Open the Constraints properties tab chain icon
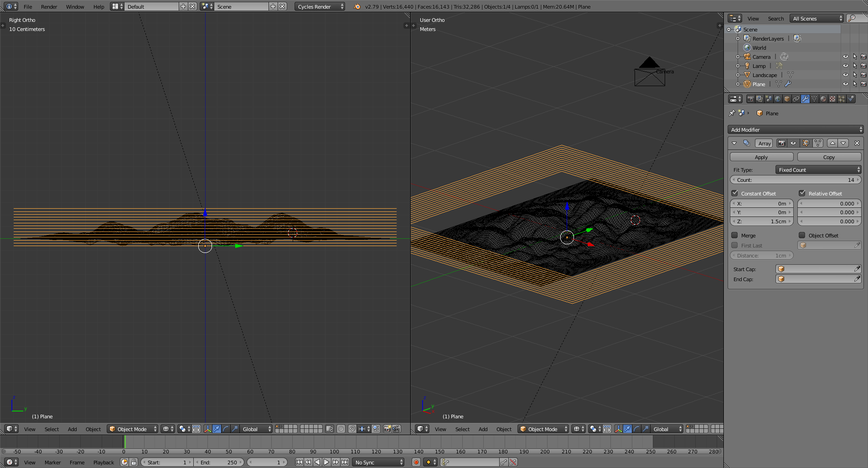This screenshot has width=868, height=468. point(796,99)
